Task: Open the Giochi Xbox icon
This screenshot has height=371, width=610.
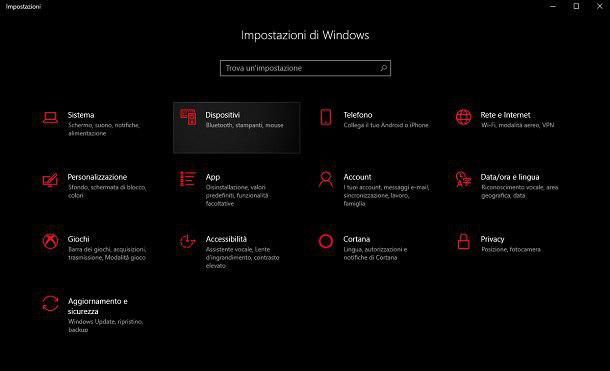Action: [50, 241]
